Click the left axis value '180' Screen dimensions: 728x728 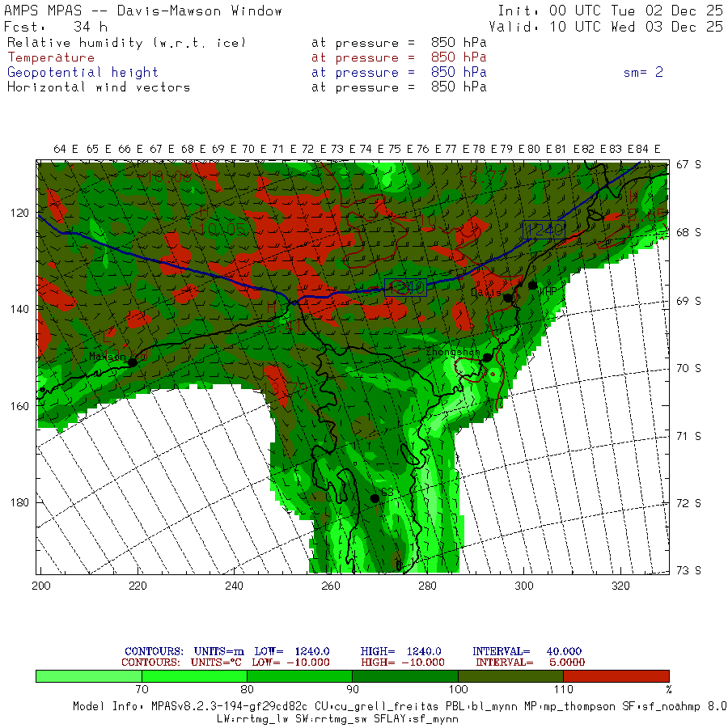pyautogui.click(x=19, y=502)
